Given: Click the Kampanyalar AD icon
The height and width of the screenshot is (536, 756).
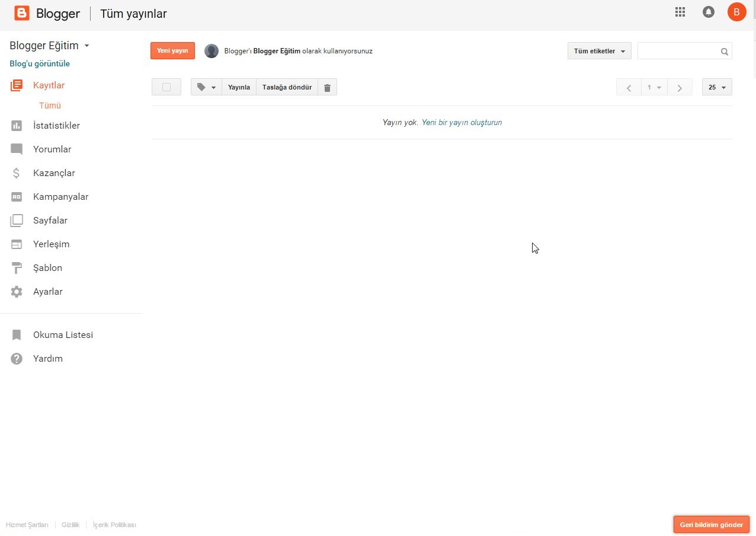Looking at the screenshot, I should 17,197.
